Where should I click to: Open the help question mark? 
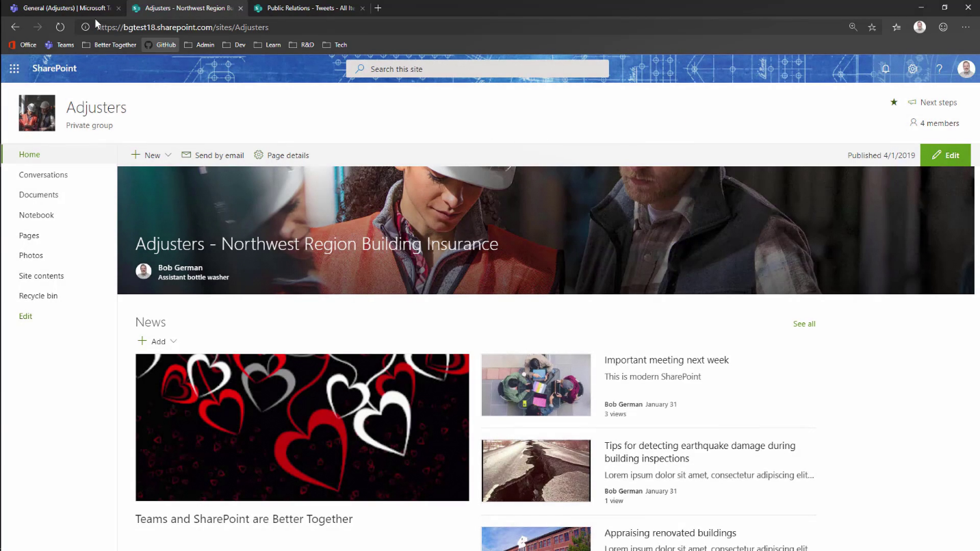coord(940,68)
